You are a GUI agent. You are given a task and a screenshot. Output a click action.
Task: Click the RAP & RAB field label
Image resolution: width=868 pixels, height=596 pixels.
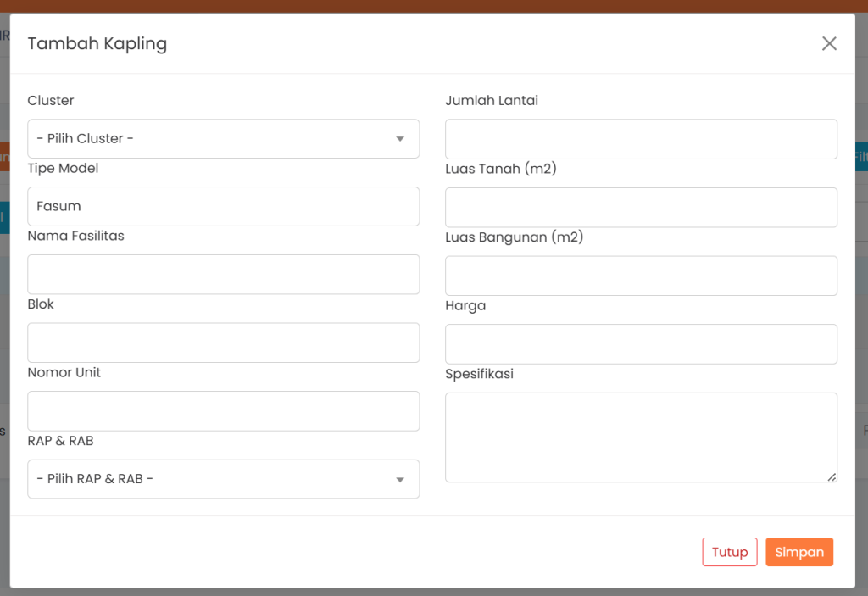(60, 441)
